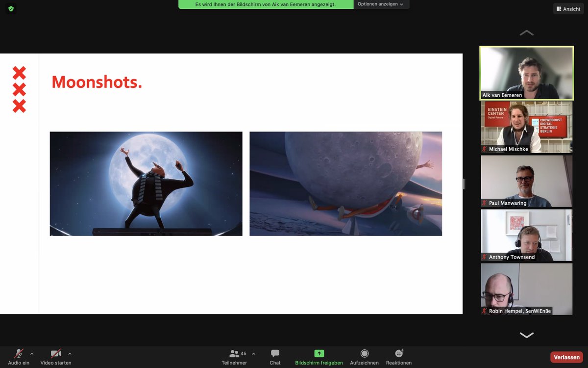Open video options chevron next to Video starten

pyautogui.click(x=70, y=353)
